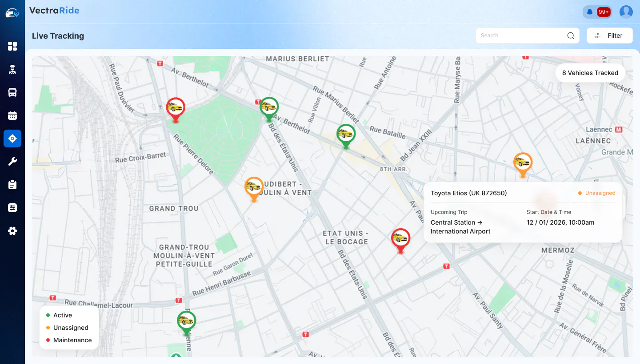Screen dimensions: 640x364
Task: Click the Unassigned status in vehicle popup
Action: point(596,193)
